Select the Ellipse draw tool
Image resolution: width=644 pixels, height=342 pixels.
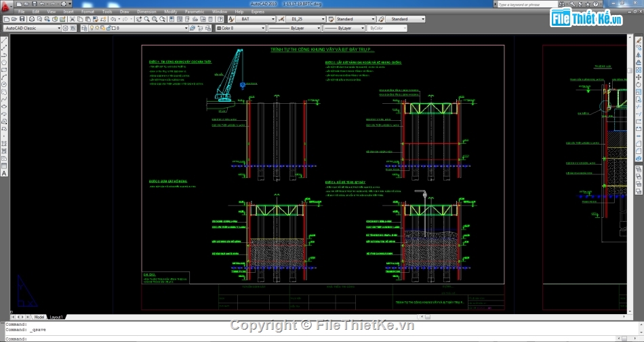click(x=5, y=107)
